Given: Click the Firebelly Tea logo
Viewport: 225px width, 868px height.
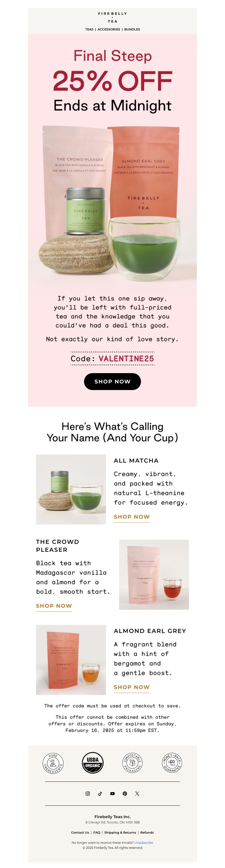Looking at the screenshot, I should [112, 17].
